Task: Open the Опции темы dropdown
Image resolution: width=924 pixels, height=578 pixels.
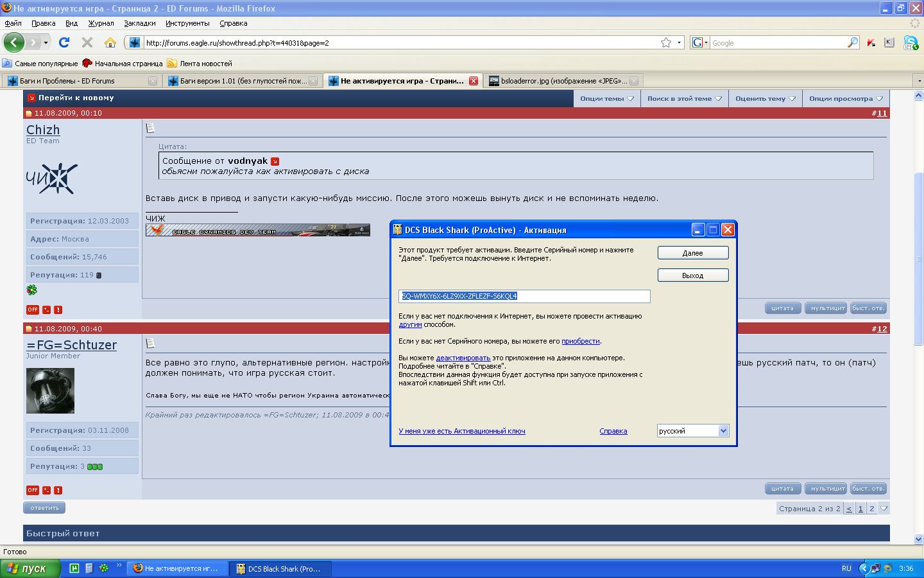Action: (607, 98)
